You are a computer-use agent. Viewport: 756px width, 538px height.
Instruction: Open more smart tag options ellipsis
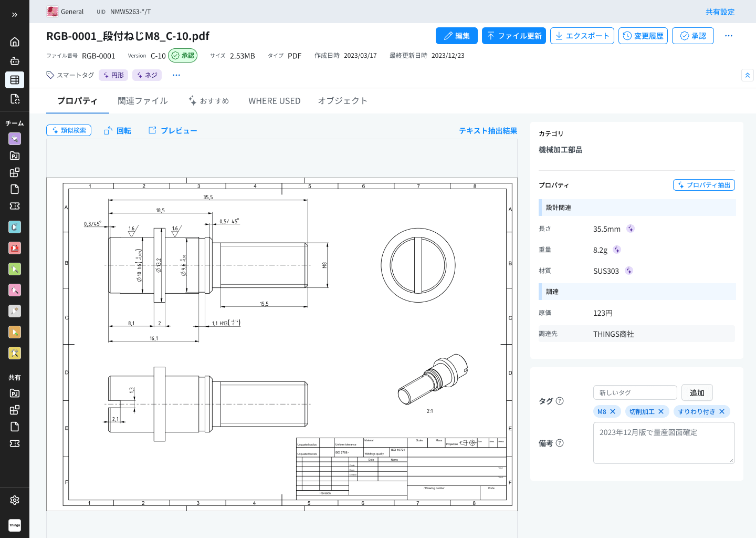tap(176, 75)
